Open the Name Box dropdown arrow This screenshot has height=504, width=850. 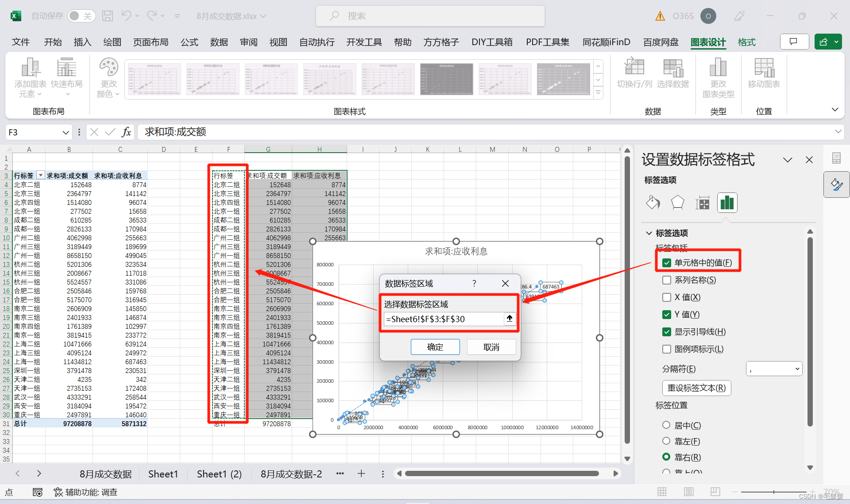tap(66, 132)
